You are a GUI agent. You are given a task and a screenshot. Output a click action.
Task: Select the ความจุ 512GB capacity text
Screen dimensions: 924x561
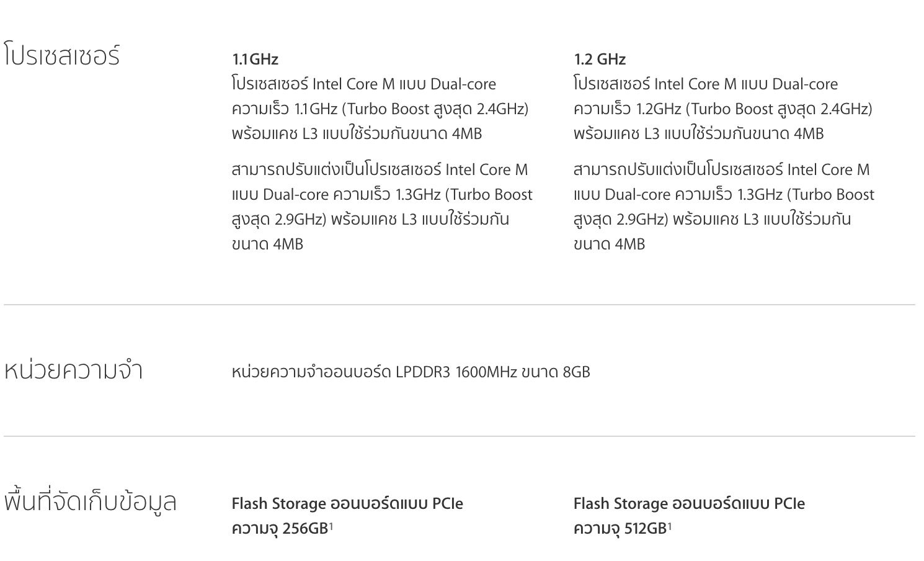[620, 529]
